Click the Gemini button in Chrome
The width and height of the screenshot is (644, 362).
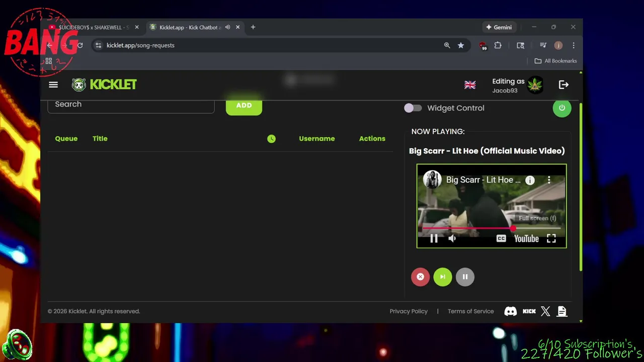[499, 27]
